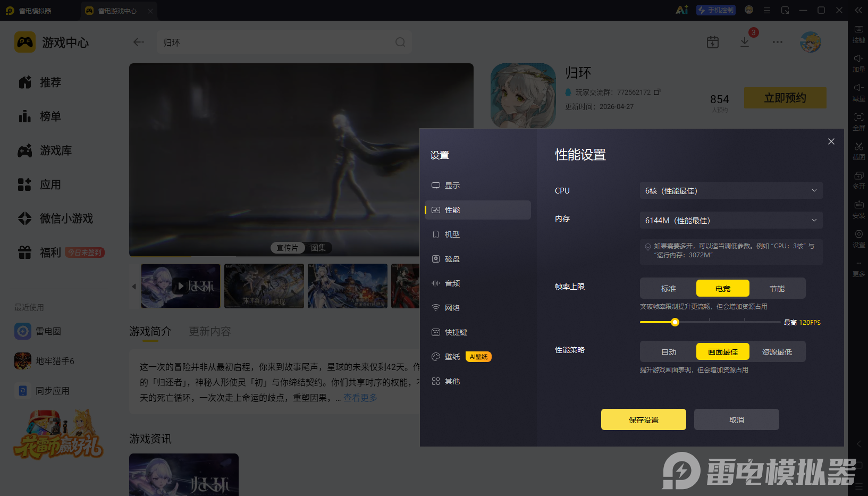This screenshot has height=496, width=868.
Task: Switch media view to 宣传片
Action: coord(288,248)
